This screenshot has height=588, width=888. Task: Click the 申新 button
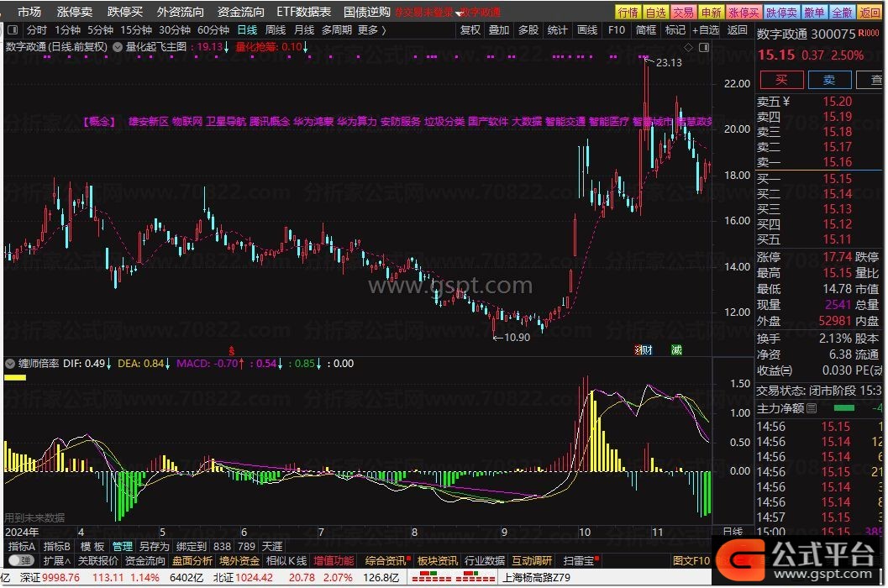click(x=711, y=13)
